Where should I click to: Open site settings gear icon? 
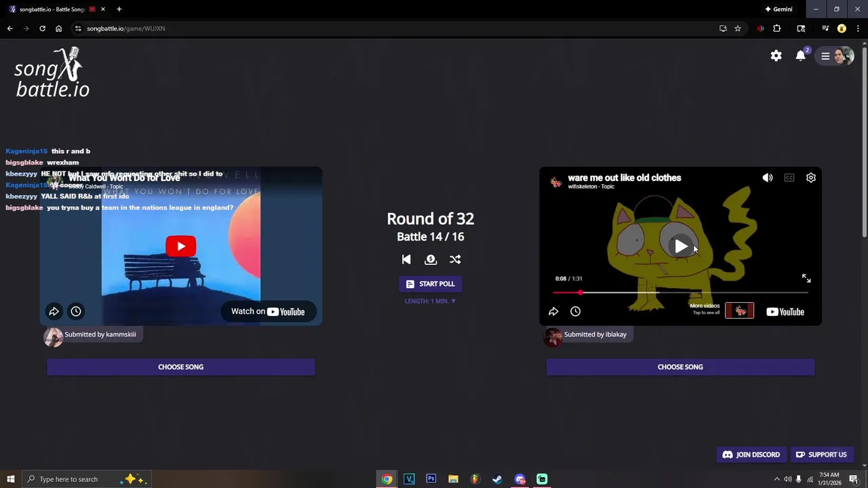776,56
